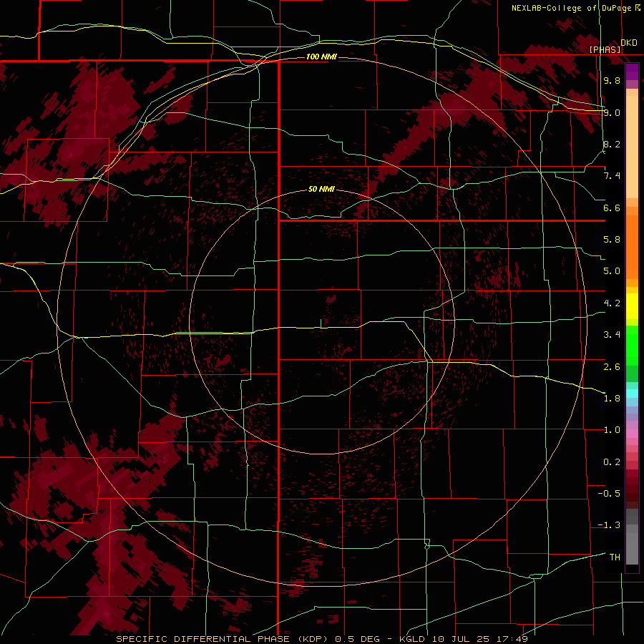Click the 2.6 legend value
644x644 pixels.
[612, 366]
